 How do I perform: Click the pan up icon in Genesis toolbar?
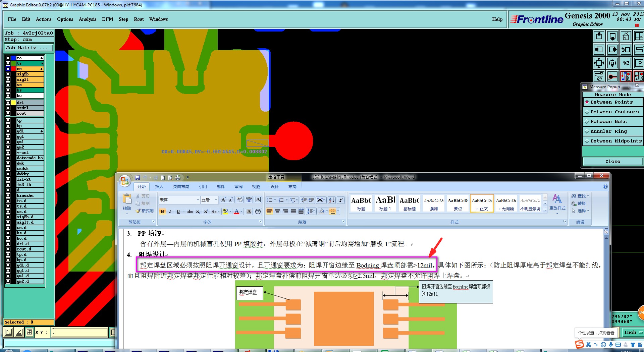(599, 36)
